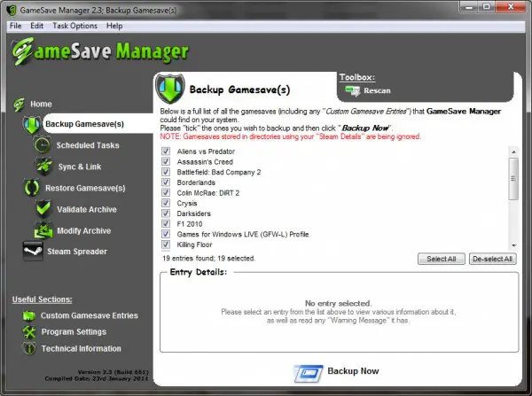
Task: Untick the Killing Floor checkbox
Action: pyautogui.click(x=166, y=245)
